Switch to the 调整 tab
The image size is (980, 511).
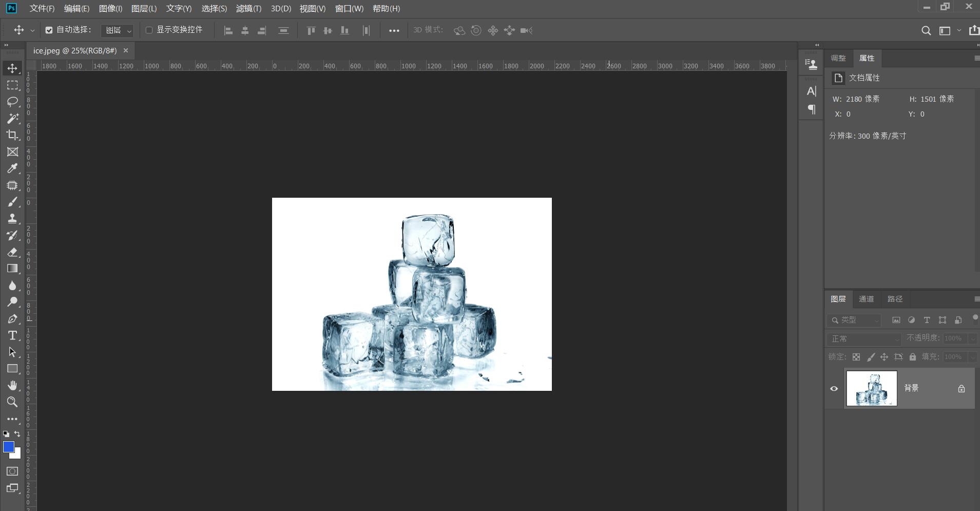tap(838, 59)
